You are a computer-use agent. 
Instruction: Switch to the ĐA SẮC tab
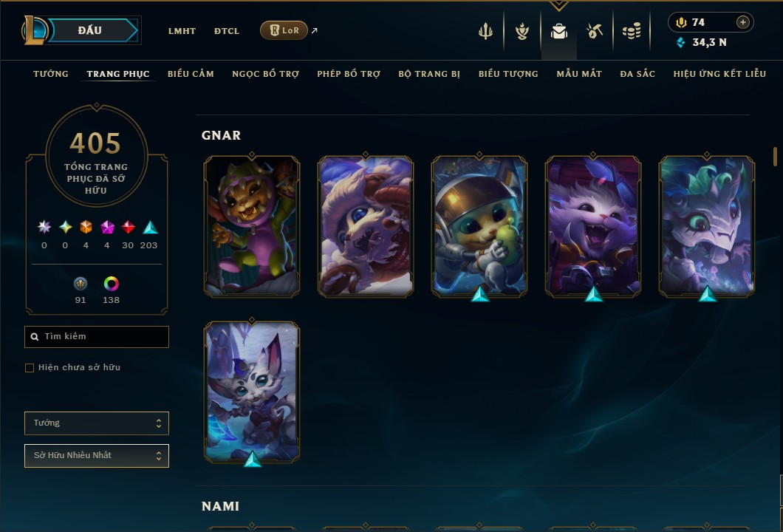click(637, 74)
